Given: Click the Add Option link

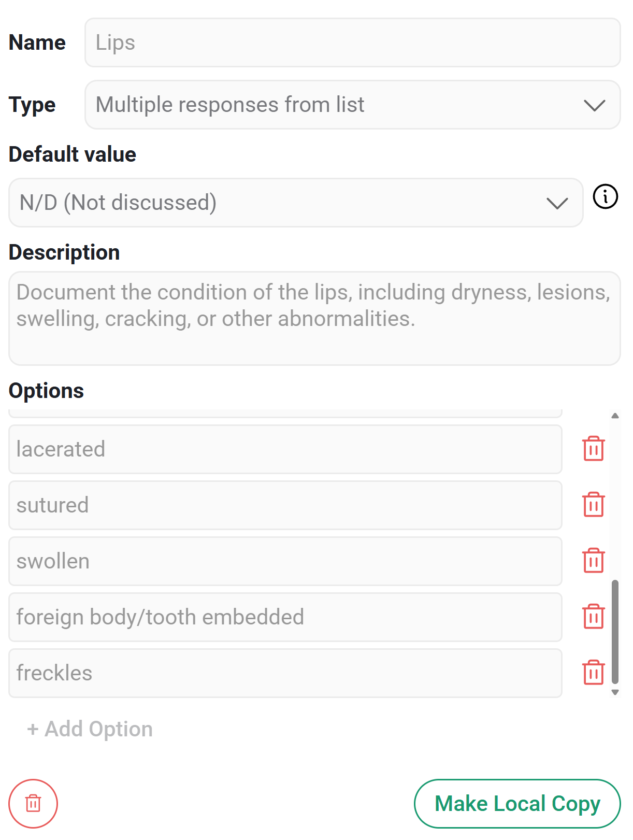Looking at the screenshot, I should pos(90,729).
